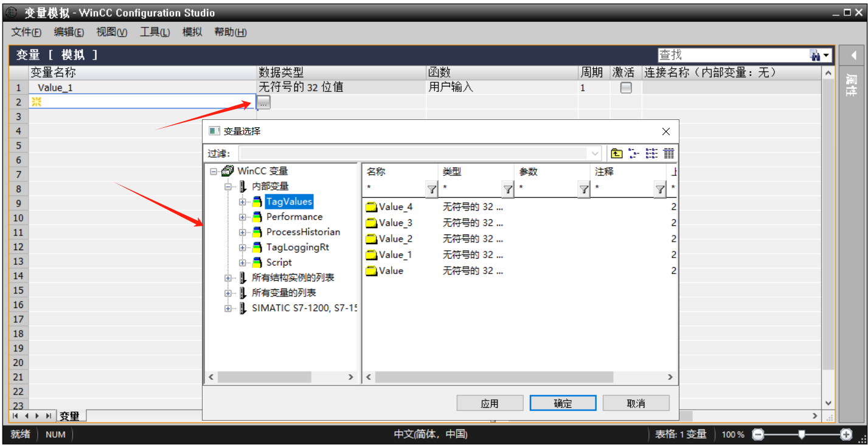Open the 帮助 menu
The height and width of the screenshot is (445, 868).
coord(231,32)
